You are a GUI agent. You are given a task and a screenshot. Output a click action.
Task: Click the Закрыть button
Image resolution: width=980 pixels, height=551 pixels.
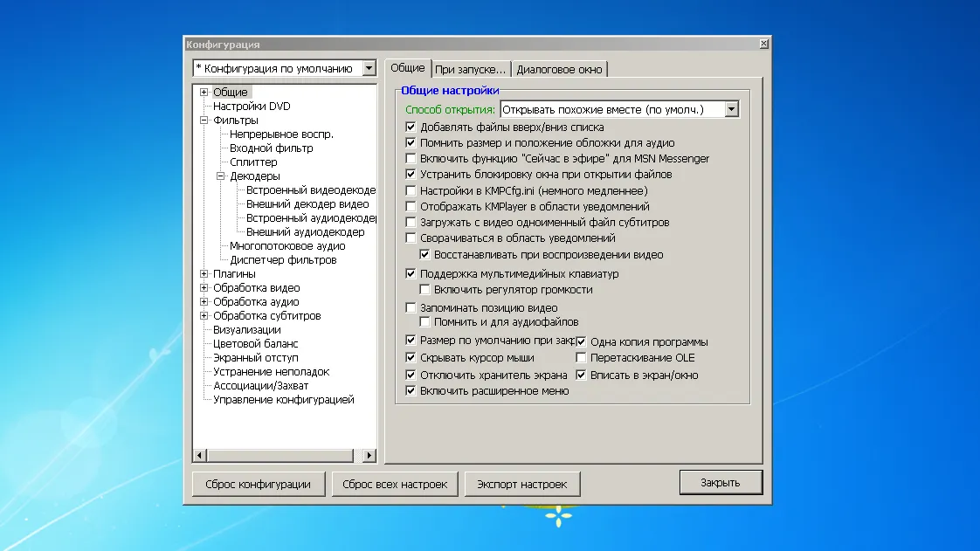pyautogui.click(x=720, y=483)
